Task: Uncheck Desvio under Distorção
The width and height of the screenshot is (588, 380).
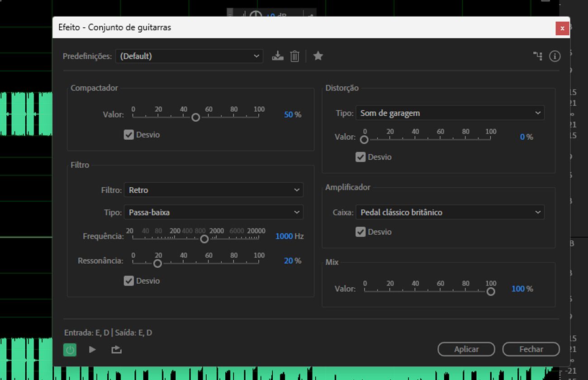Action: point(360,157)
